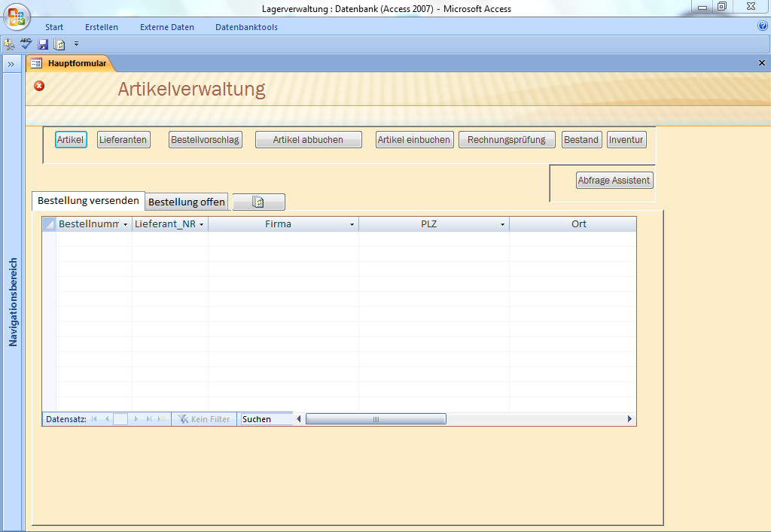Open the Lieferant_NR column dropdown
This screenshot has width=771, height=532.
202,224
